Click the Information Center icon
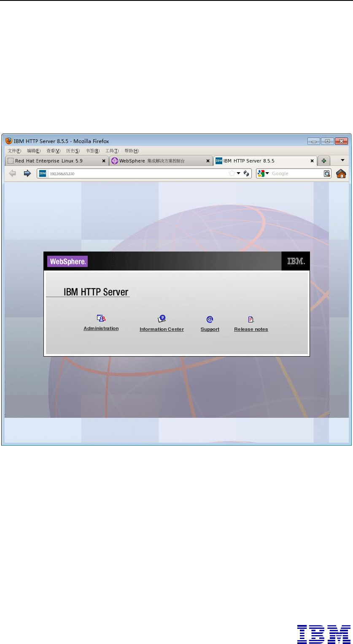 coord(162,319)
